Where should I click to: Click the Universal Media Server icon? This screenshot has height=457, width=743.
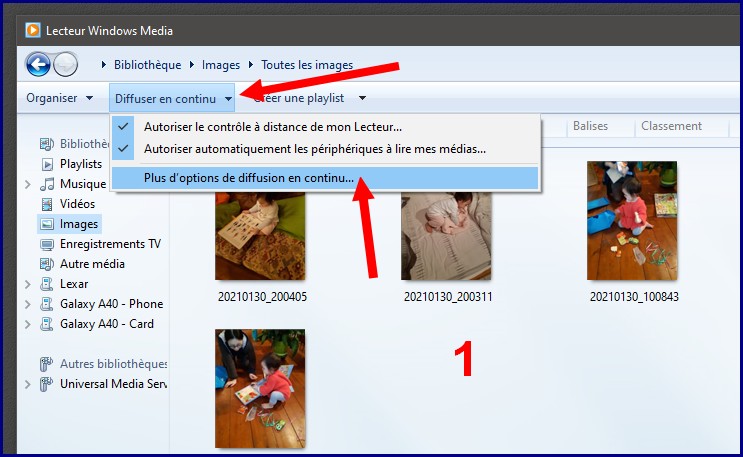[46, 384]
